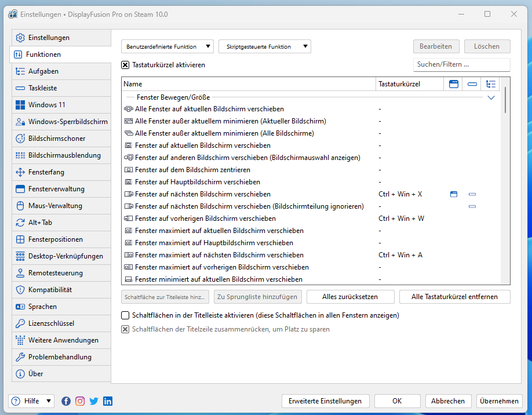Click the Facebook icon in the footer
Image resolution: width=532 pixels, height=415 pixels.
tap(66, 401)
